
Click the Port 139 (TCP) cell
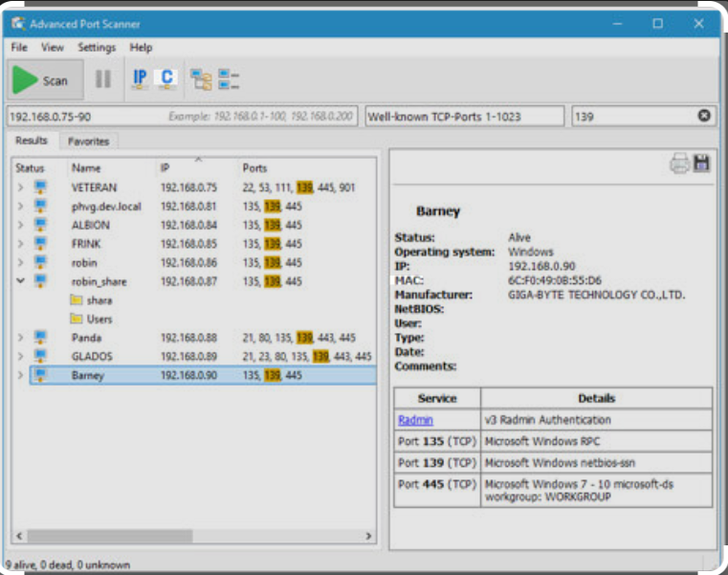pos(437,463)
